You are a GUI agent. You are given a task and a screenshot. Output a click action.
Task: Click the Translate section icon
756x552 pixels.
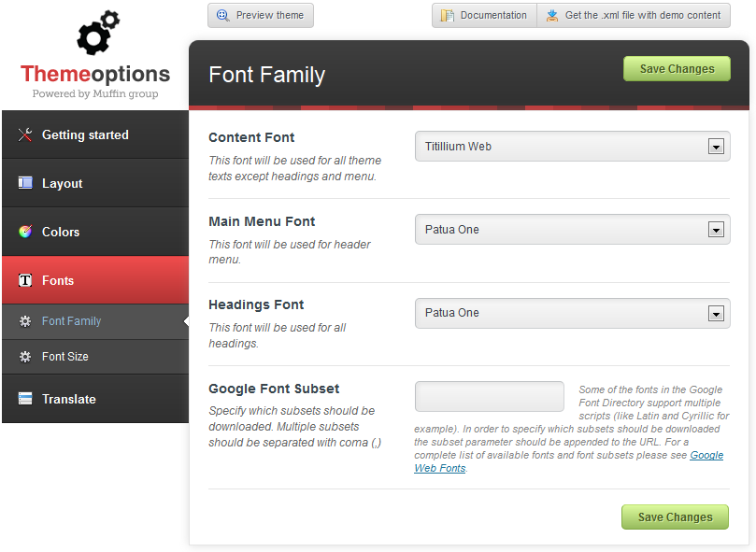point(25,399)
